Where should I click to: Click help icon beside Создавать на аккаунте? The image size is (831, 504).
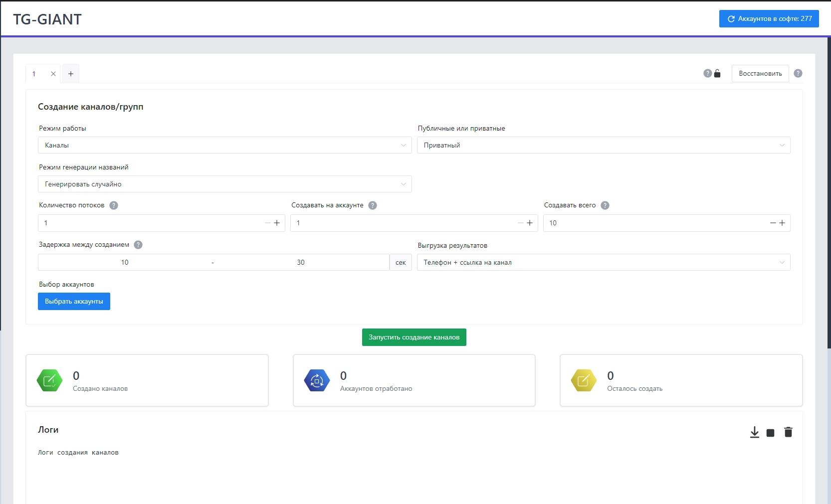click(x=373, y=205)
